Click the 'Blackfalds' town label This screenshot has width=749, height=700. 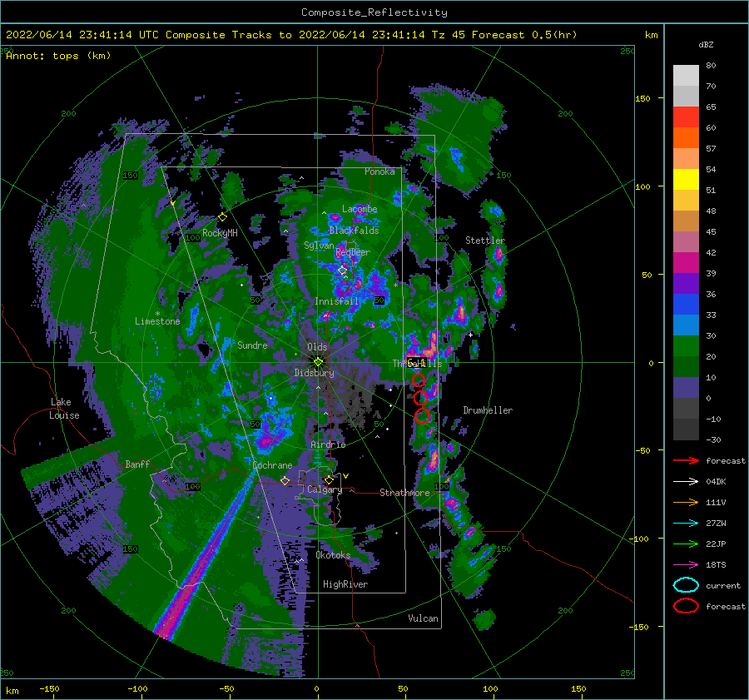tap(354, 231)
